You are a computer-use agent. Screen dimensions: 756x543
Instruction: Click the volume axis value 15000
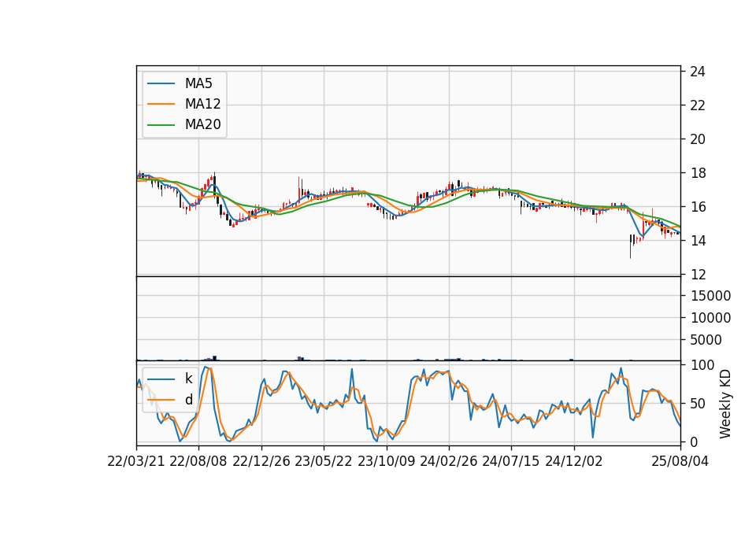pyautogui.click(x=710, y=296)
